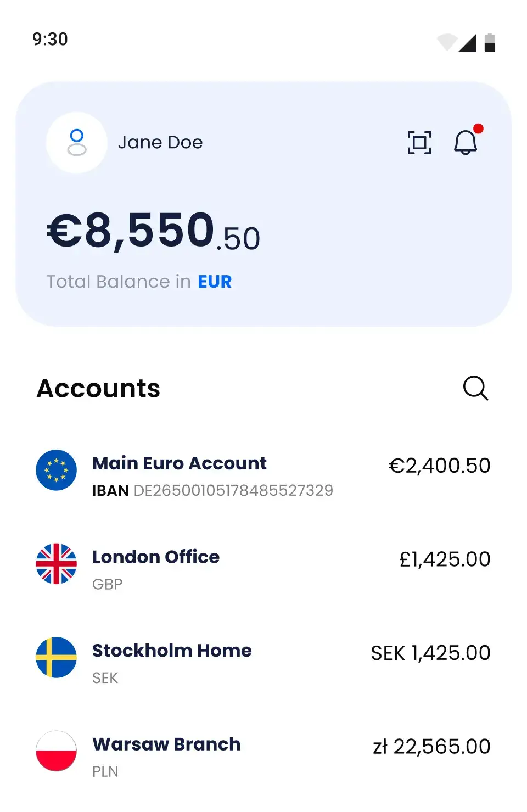Open London Office account
Image resolution: width=527 pixels, height=812 pixels.
156,557
